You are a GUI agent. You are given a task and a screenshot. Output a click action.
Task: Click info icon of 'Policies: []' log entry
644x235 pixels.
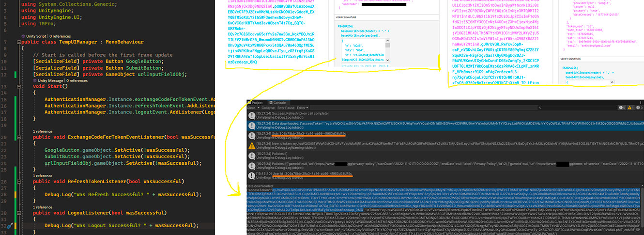[251, 156]
